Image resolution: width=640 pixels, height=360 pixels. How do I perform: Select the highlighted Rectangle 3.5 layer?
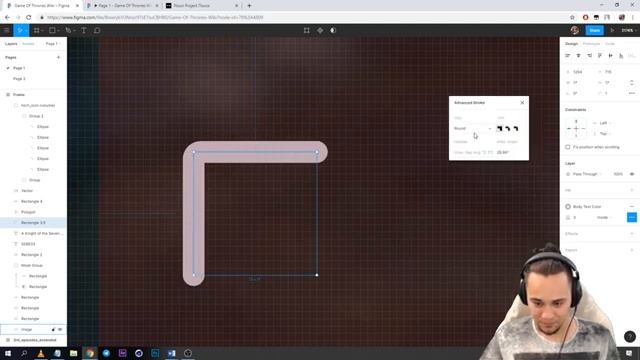point(33,222)
